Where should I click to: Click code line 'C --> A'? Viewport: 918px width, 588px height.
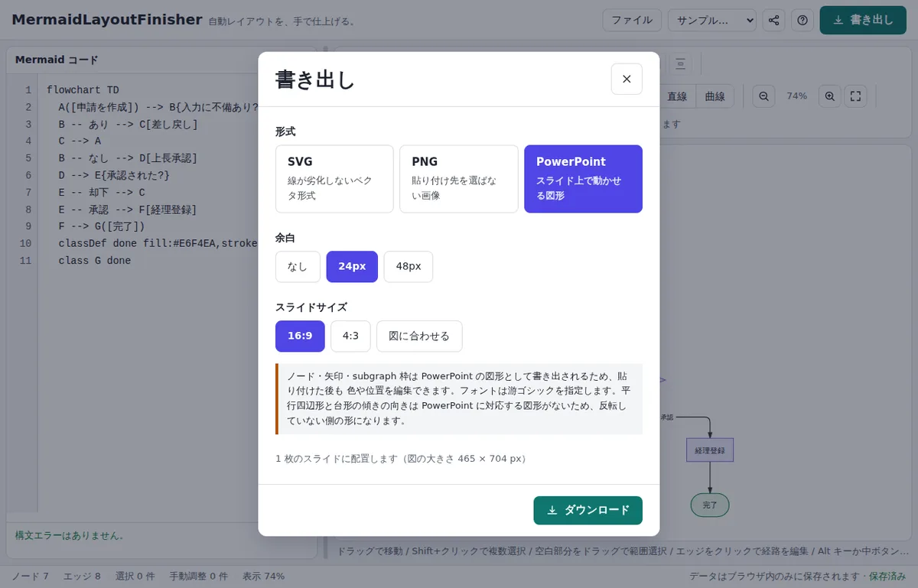tap(80, 141)
